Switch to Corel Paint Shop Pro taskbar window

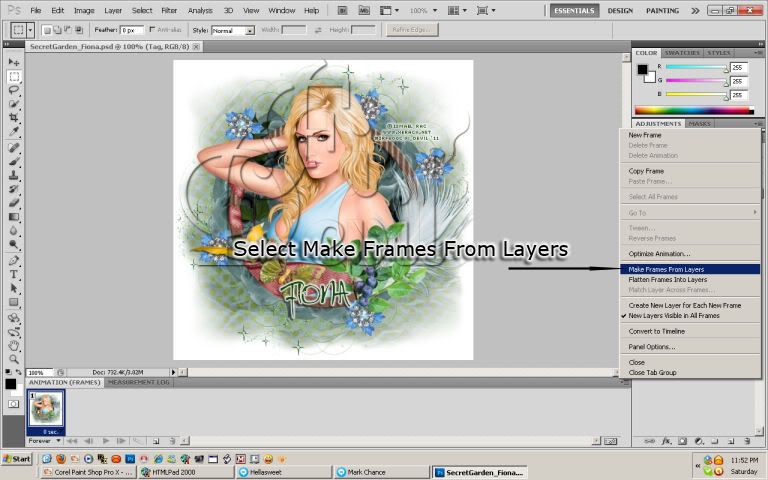coord(87,472)
